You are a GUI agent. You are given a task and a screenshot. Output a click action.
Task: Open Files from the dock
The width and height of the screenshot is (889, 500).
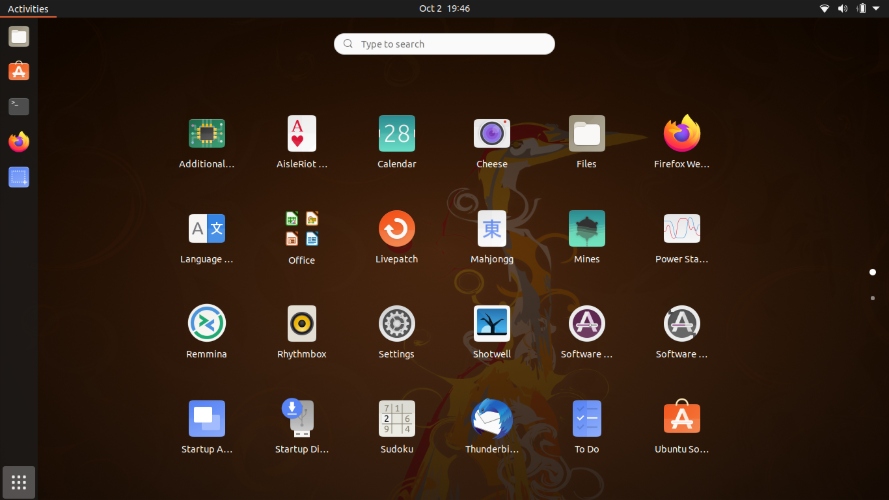tap(19, 37)
